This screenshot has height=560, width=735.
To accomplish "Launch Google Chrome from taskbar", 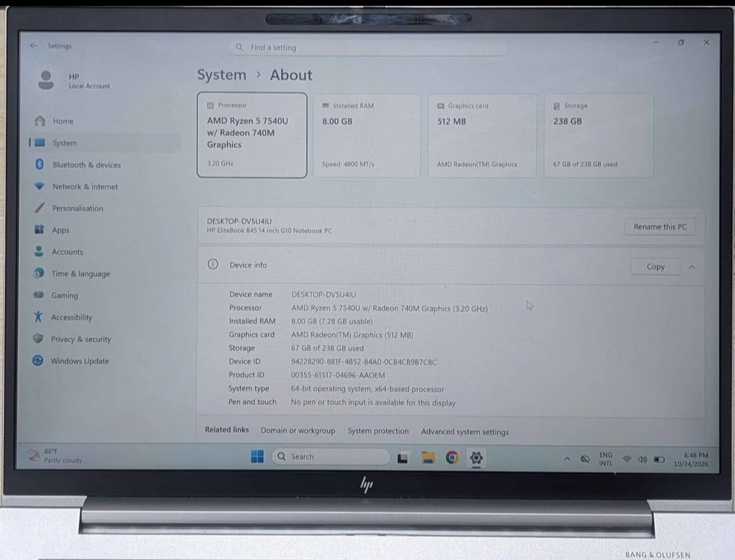I will [x=453, y=457].
